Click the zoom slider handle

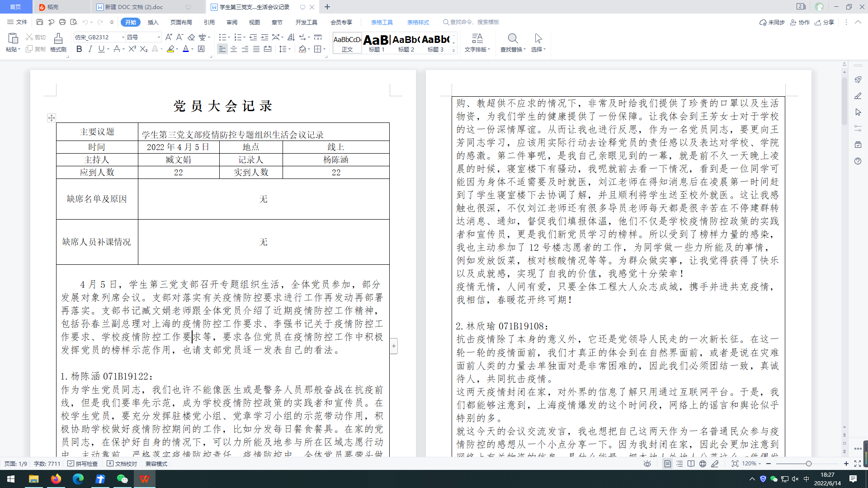click(809, 464)
